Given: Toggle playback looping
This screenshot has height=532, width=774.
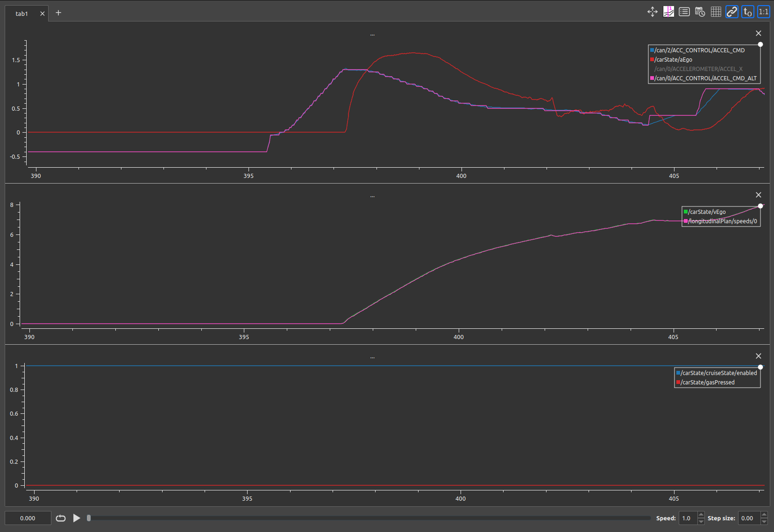Looking at the screenshot, I should click(61, 518).
